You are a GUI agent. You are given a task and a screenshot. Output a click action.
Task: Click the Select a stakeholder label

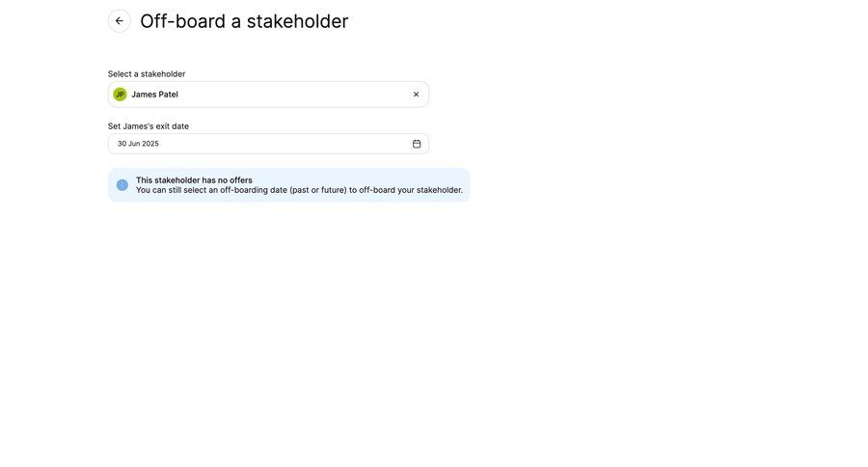(147, 74)
